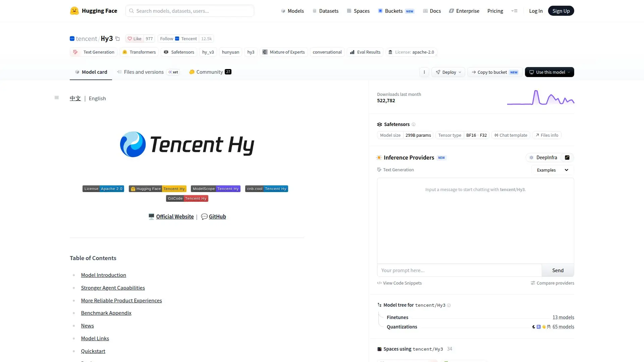This screenshot has width=644, height=362.
Task: Open Models in the top navigation
Action: click(x=292, y=11)
